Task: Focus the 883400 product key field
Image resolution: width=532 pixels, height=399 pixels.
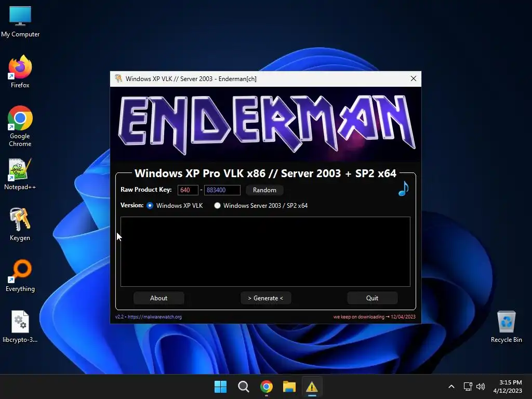Action: pos(222,190)
